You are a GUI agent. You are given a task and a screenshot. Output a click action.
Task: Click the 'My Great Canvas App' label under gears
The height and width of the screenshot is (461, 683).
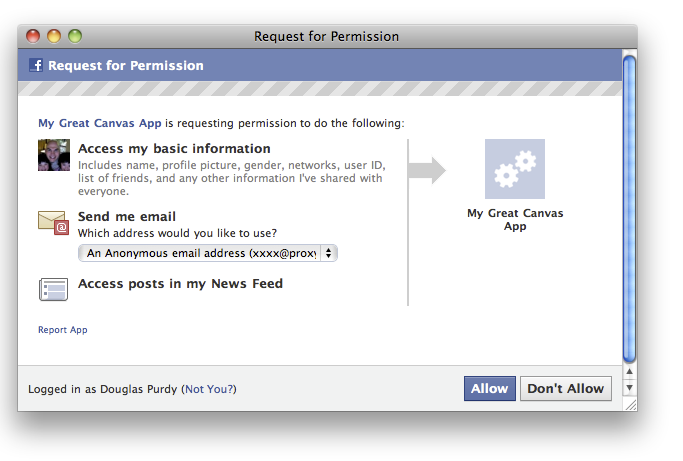click(515, 219)
